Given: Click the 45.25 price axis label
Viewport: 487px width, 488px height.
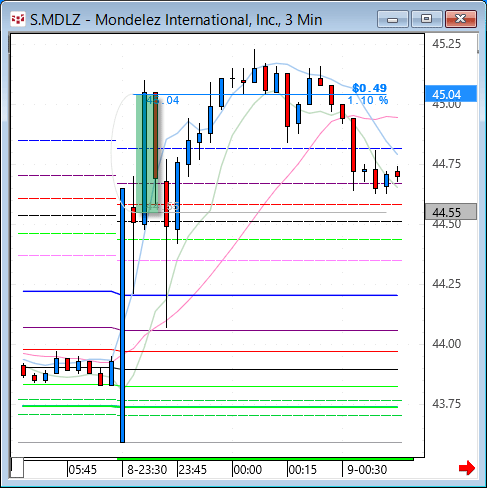Looking at the screenshot, I should (x=446, y=44).
